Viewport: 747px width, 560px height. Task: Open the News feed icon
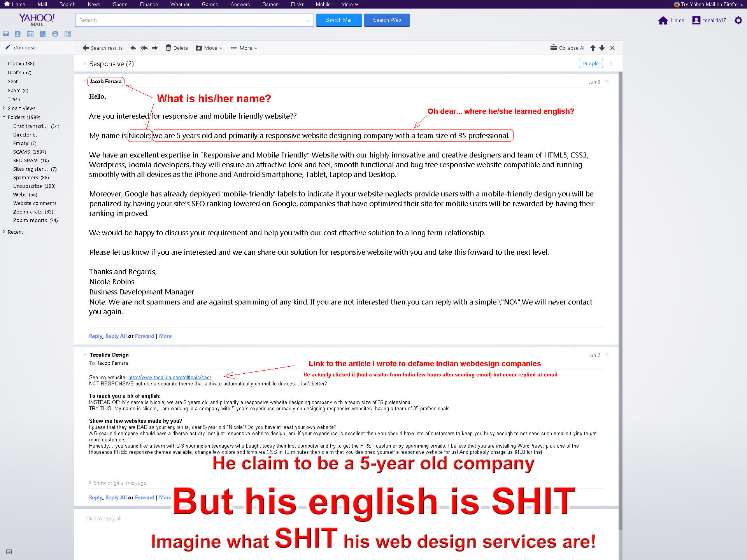click(x=68, y=34)
